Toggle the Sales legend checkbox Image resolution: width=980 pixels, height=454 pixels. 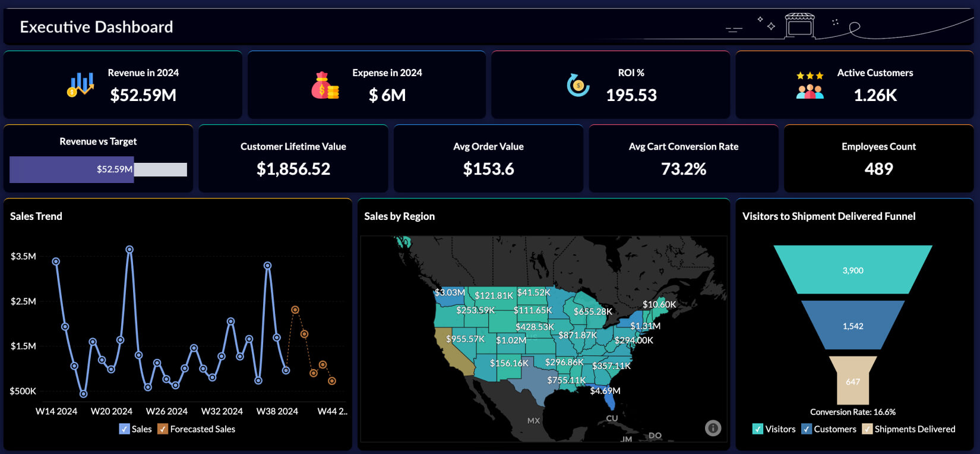(124, 429)
